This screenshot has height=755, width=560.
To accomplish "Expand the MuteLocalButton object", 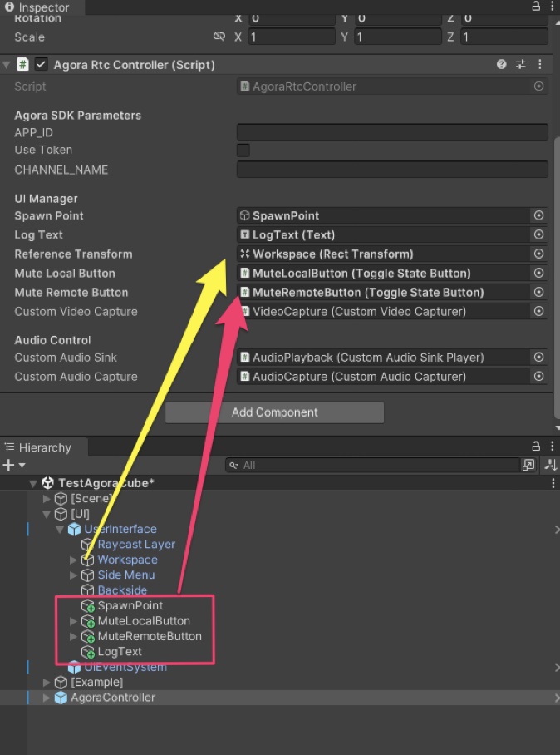I will pos(73,621).
